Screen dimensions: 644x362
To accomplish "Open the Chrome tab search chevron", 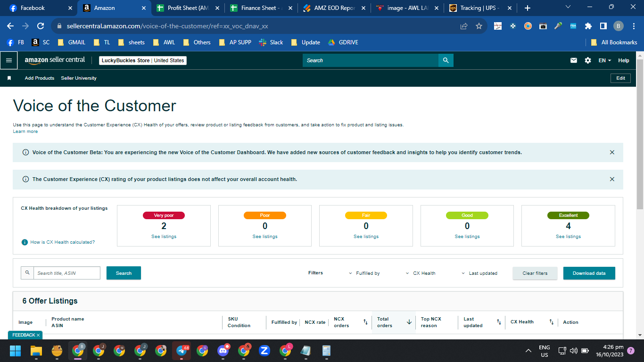I will tap(568, 7).
